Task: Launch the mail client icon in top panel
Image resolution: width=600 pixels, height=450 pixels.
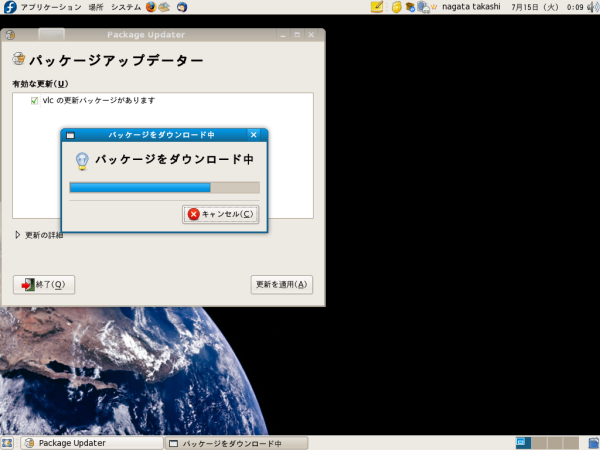Action: [x=165, y=7]
